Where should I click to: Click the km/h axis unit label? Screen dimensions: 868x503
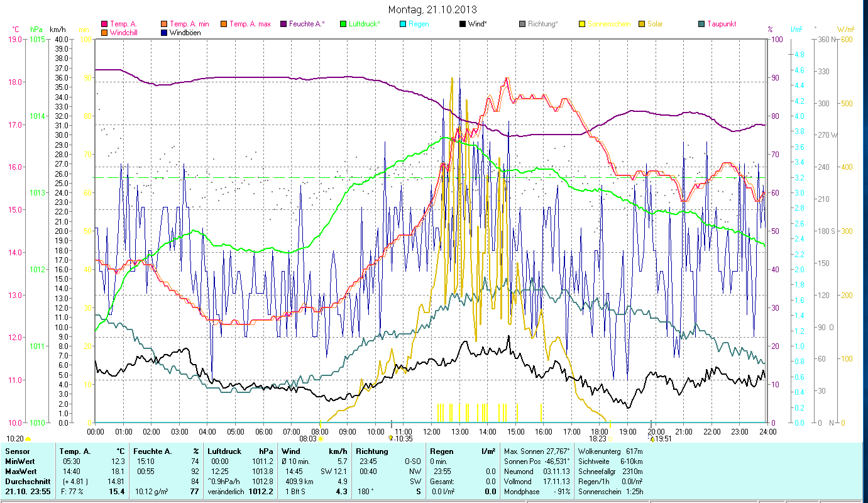coord(57,30)
